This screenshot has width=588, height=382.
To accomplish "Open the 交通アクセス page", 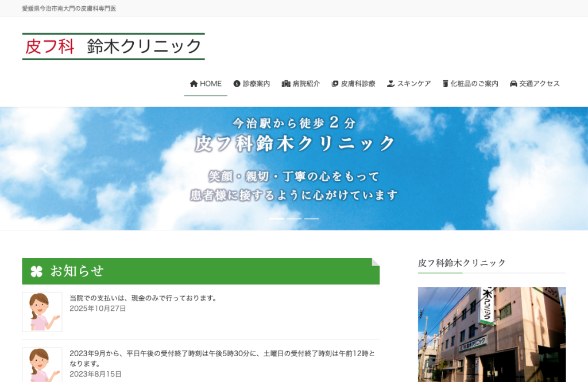I will point(535,84).
